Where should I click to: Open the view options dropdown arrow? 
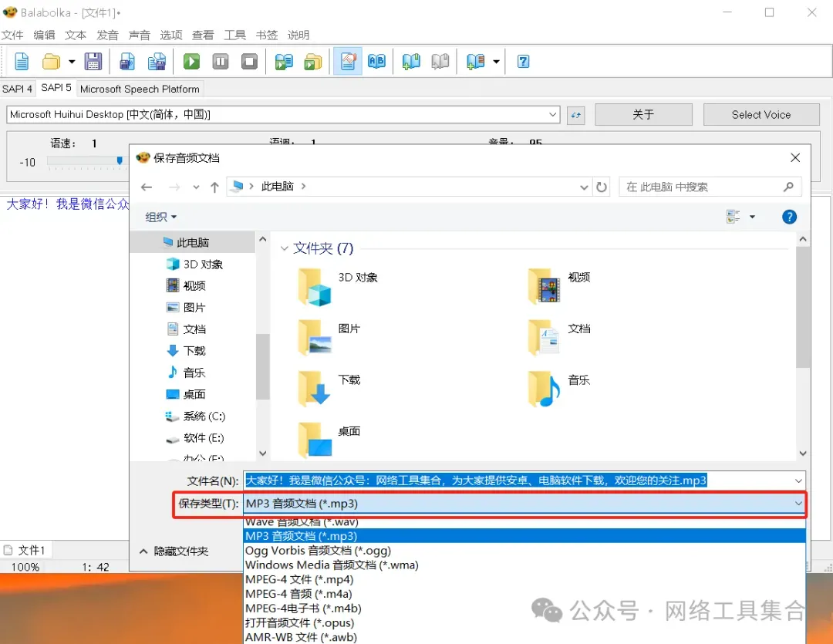752,216
